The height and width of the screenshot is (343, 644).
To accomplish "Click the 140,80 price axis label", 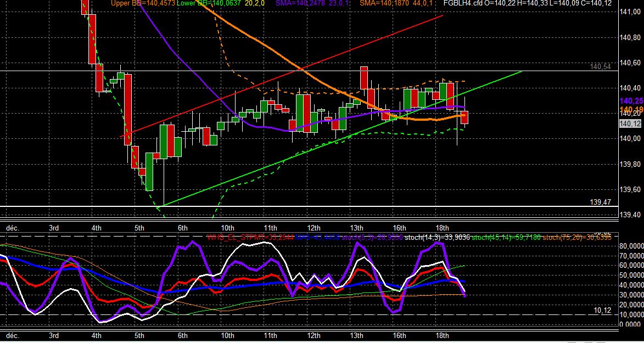I will coord(630,37).
